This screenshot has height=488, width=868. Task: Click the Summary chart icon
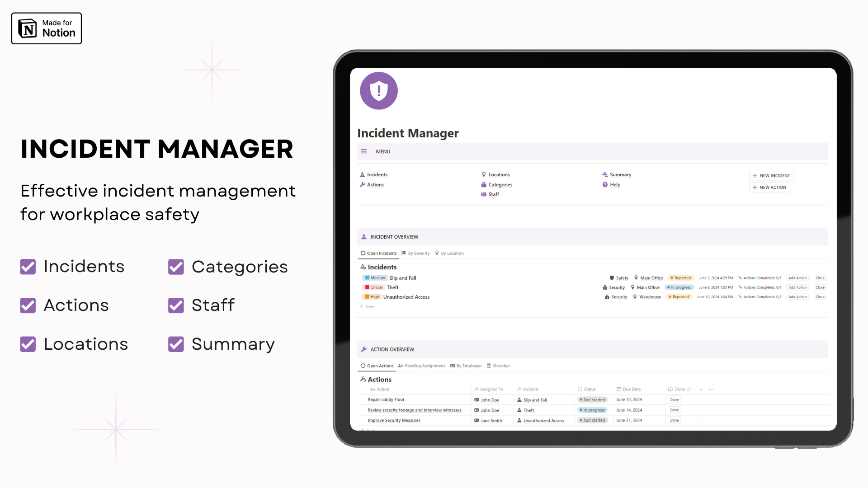coord(605,174)
